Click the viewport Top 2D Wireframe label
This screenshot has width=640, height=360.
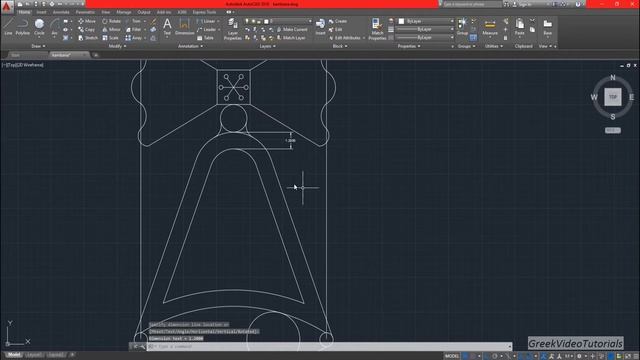coord(23,65)
